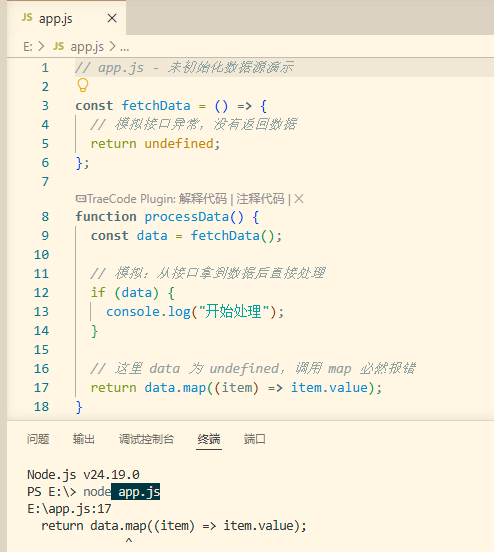494x552 pixels.
Task: Select the app.js editor tab
Action: 67,18
